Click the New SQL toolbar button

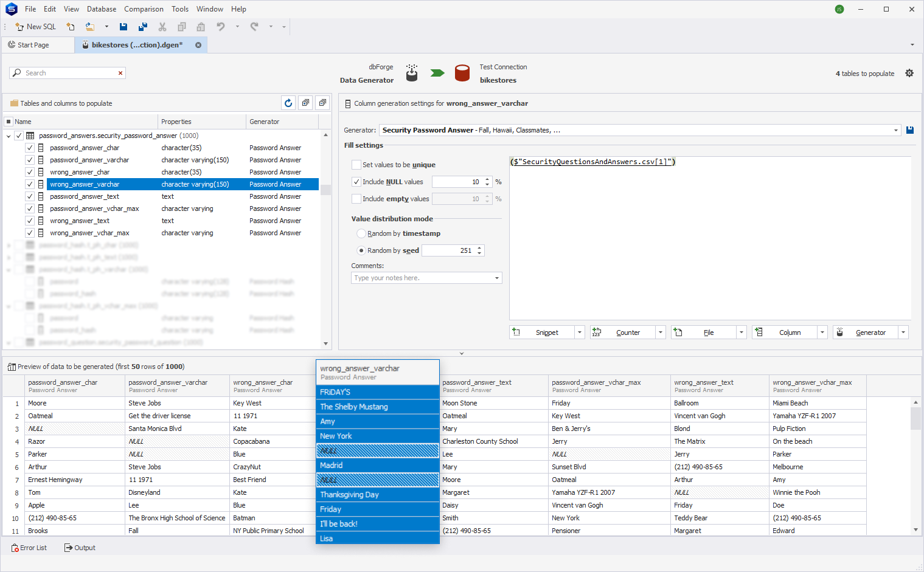35,27
